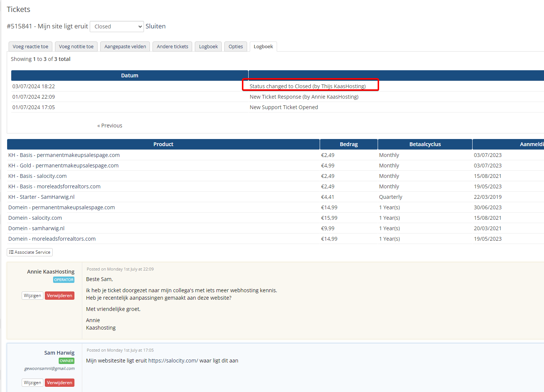This screenshot has height=392, width=544.
Task: Open the Voeg reactie toe tab
Action: point(30,47)
